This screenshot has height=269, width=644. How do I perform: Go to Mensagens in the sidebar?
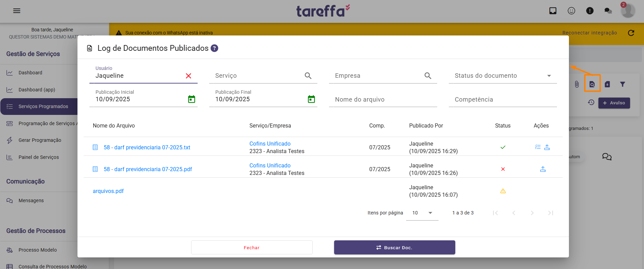31,200
